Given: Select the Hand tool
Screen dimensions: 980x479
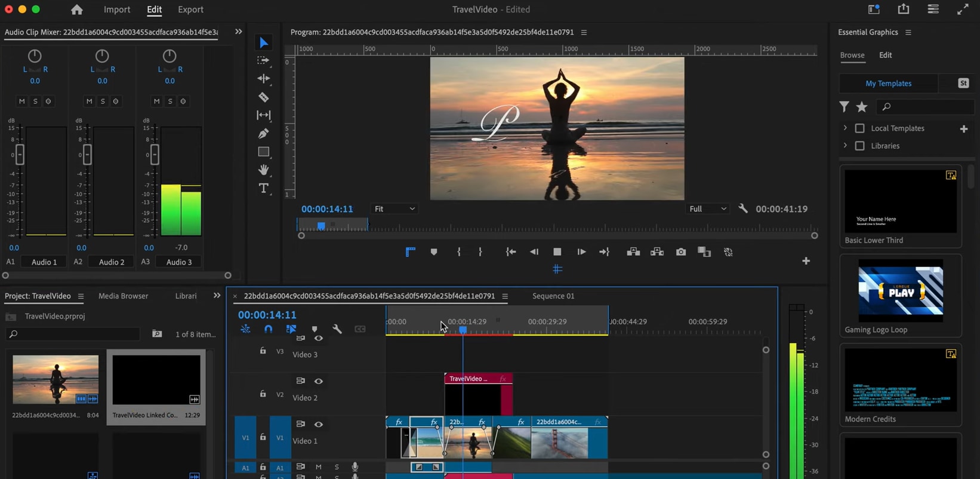Looking at the screenshot, I should pyautogui.click(x=263, y=170).
